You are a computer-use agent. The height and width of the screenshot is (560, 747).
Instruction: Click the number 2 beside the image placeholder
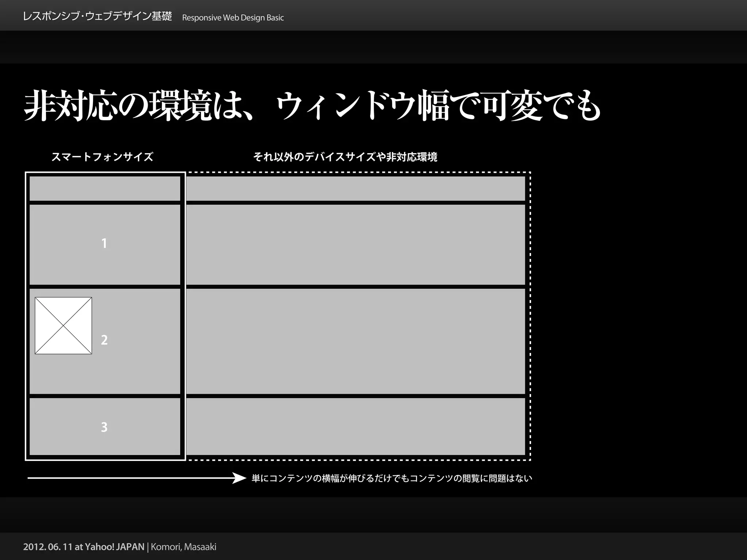104,340
